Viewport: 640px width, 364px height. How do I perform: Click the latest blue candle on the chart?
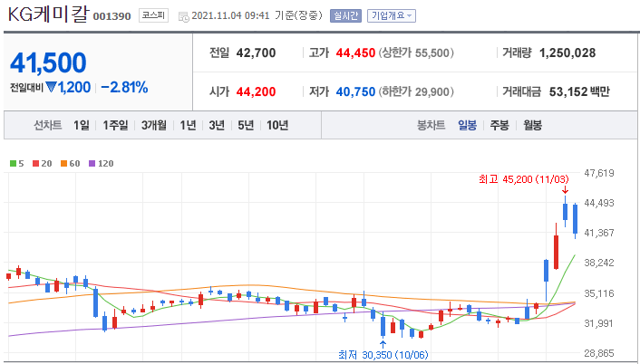pyautogui.click(x=575, y=219)
